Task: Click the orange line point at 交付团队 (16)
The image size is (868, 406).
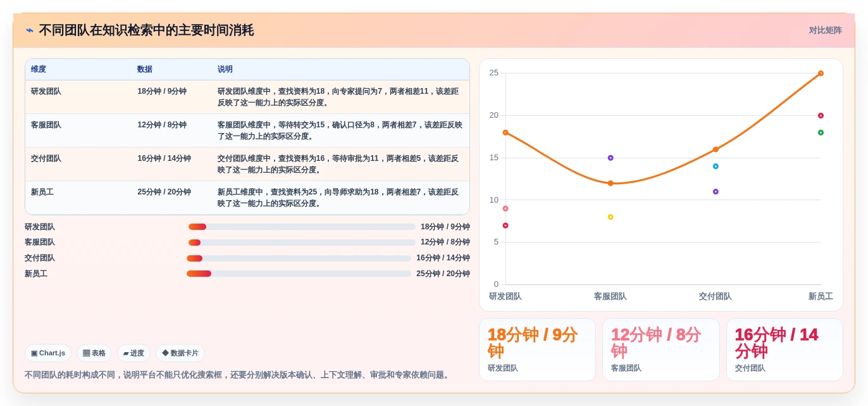Action: click(716, 149)
